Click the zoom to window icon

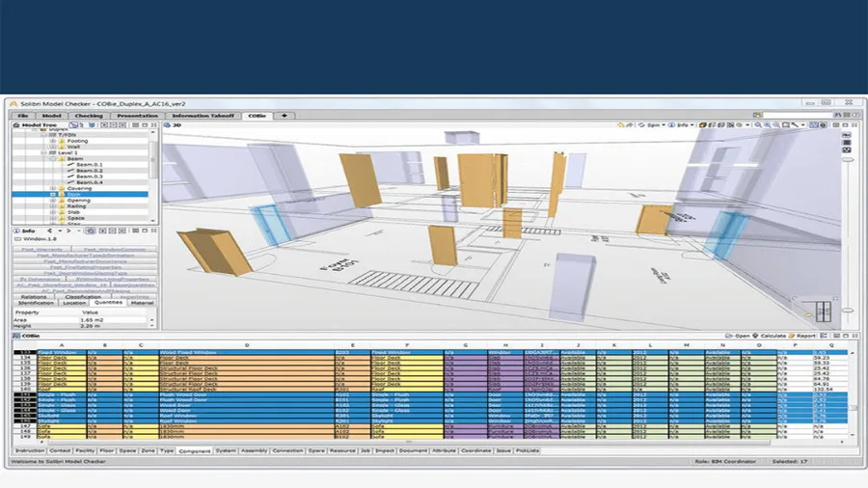pos(785,125)
